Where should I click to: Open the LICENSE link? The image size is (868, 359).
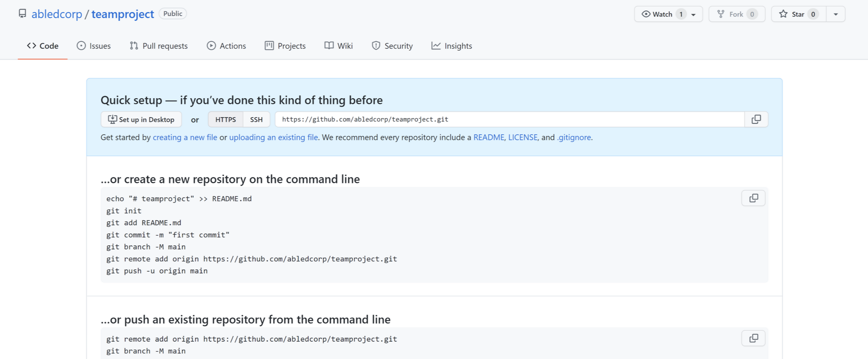[x=523, y=137]
